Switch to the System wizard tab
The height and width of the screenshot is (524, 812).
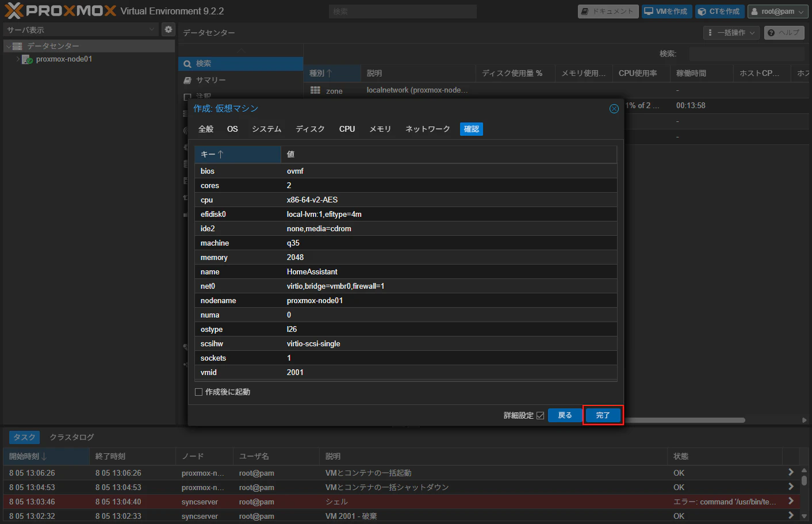pos(266,129)
